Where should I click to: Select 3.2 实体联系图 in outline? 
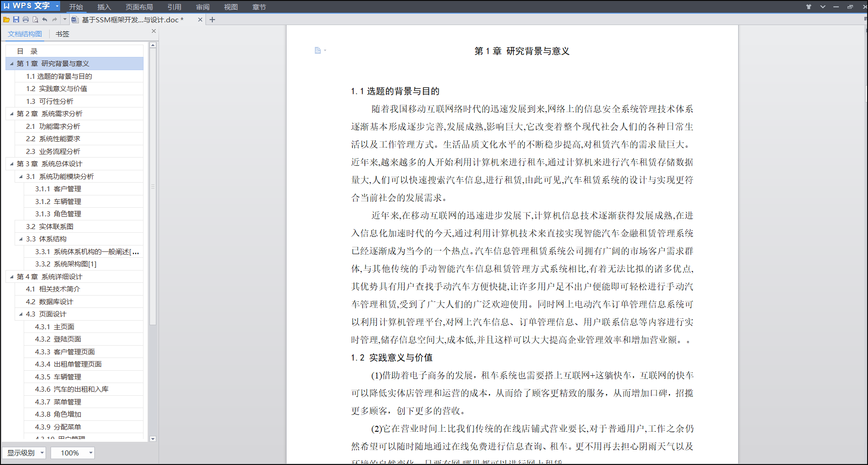tap(79, 226)
